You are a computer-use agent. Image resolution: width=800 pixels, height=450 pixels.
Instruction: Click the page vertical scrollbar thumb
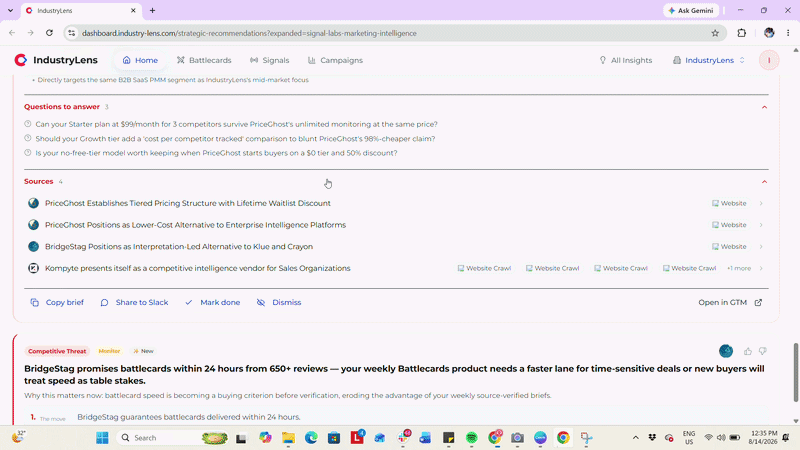pos(795,372)
